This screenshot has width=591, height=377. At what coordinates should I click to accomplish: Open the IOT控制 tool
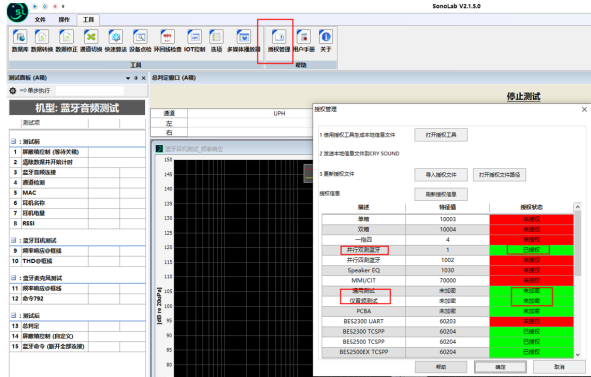[194, 41]
